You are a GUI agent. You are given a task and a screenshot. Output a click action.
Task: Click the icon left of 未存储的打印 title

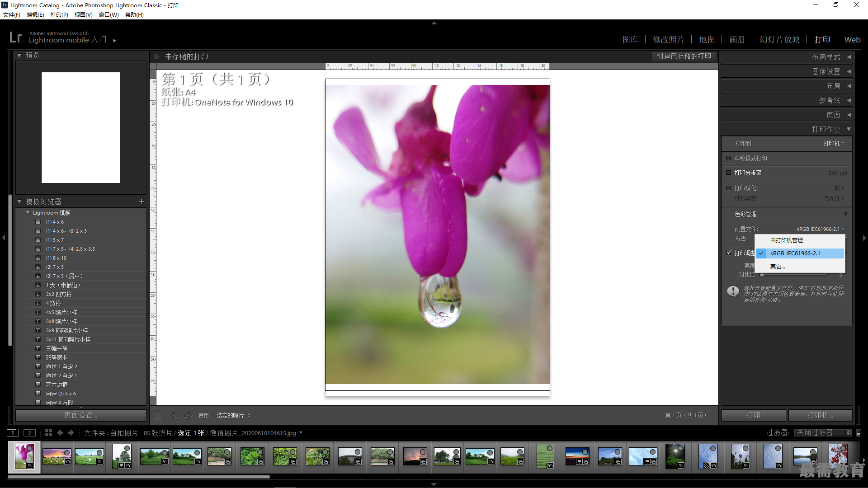156,56
